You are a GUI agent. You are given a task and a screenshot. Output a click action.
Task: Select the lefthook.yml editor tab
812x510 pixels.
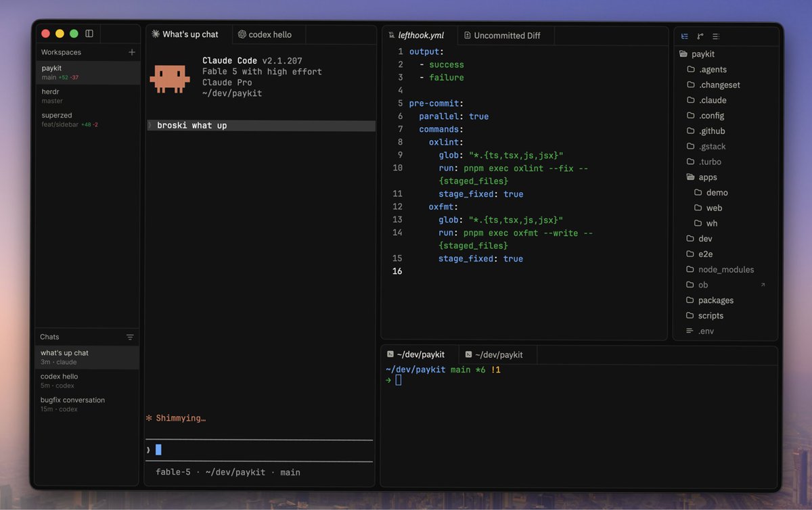tap(420, 35)
